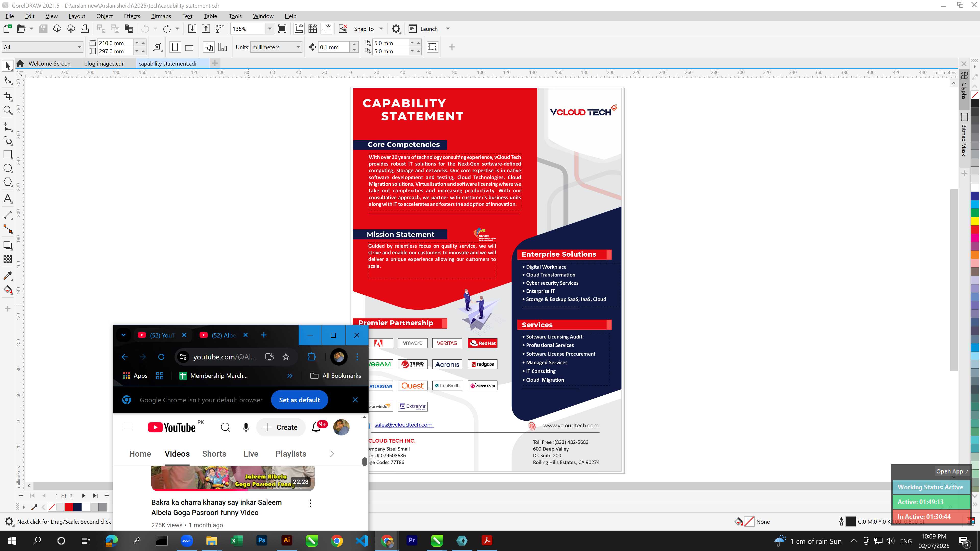Set page to Portrait orientation
This screenshot has width=980, height=551.
click(175, 47)
